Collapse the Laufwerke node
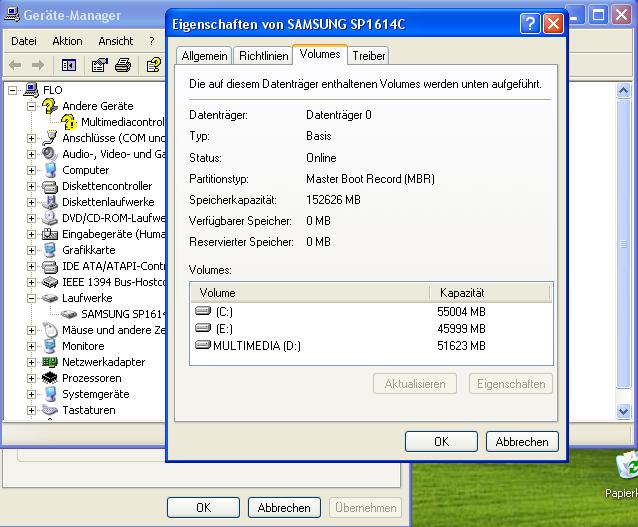The height and width of the screenshot is (527, 638). tap(31, 298)
